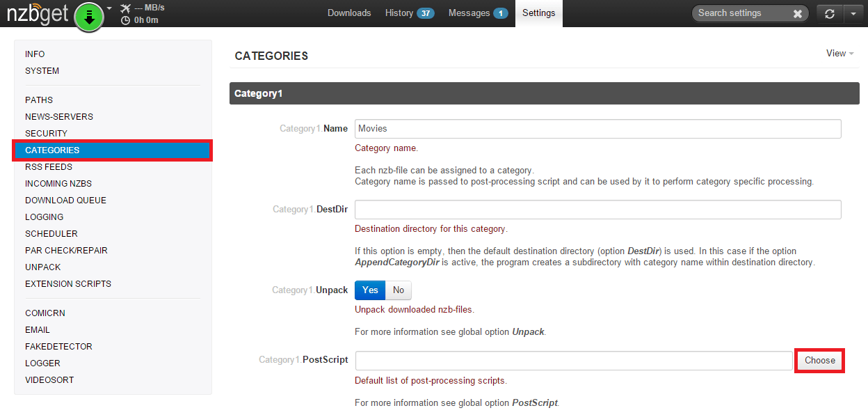
Task: Click the clock remaining time icon
Action: coord(125,20)
